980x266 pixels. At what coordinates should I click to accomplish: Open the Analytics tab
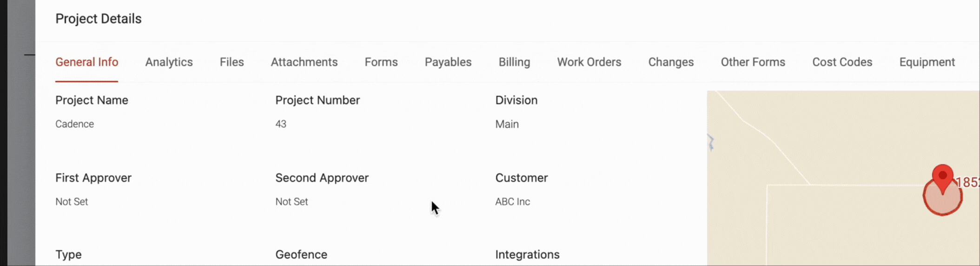[169, 62]
